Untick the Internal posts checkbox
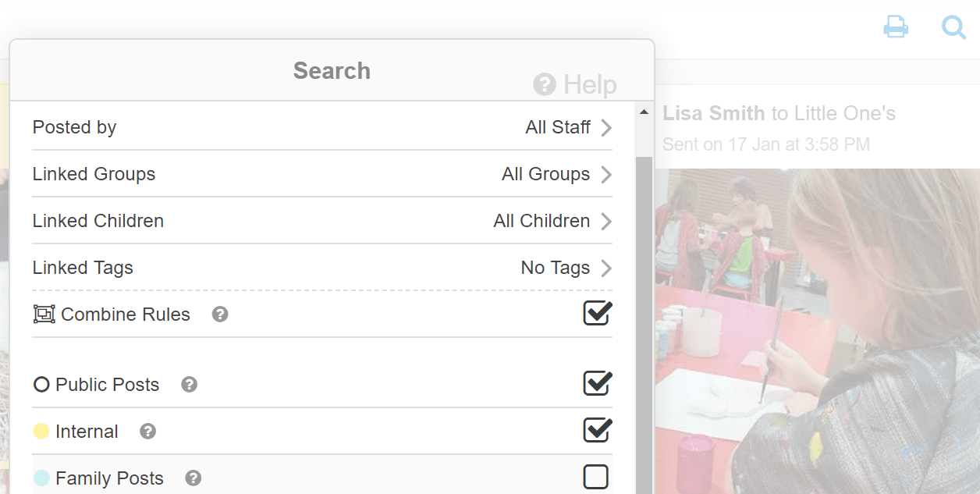 [597, 430]
